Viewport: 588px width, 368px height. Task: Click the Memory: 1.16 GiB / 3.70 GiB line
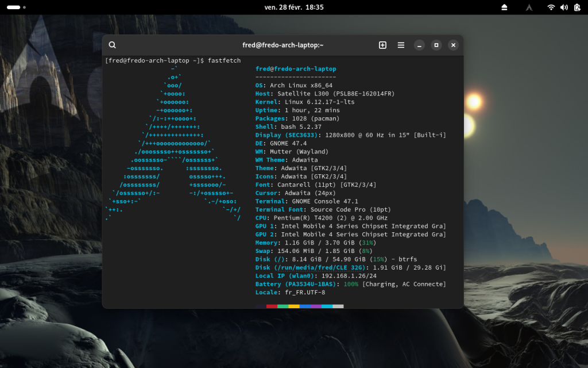(x=316, y=242)
